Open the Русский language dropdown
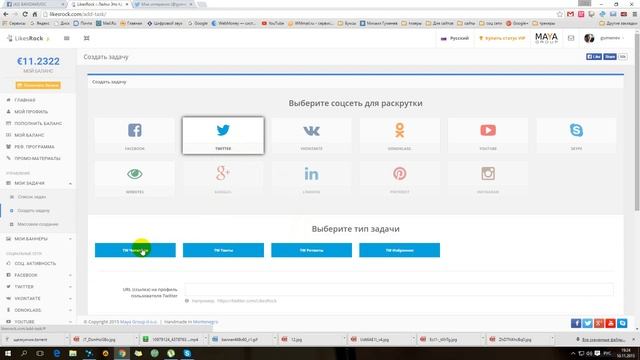The height and width of the screenshot is (360, 640). click(455, 38)
